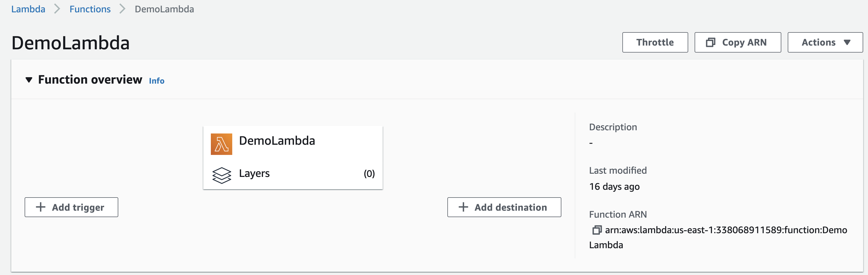The width and height of the screenshot is (868, 275).
Task: Click the plus icon on Add destination
Action: click(x=463, y=207)
